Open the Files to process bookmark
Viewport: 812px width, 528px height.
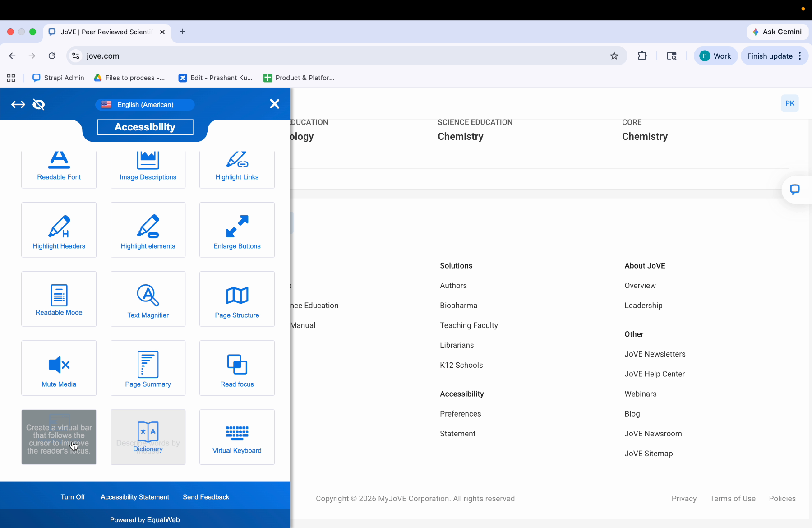129,78
